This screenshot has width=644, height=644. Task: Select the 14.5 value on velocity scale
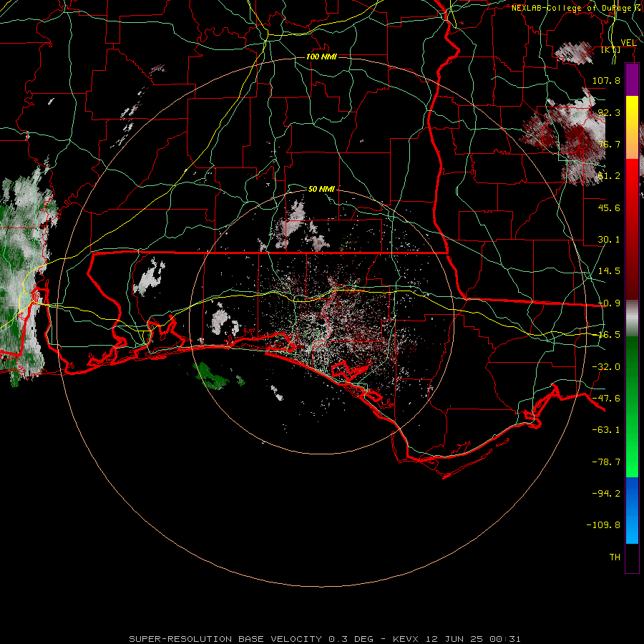coord(609,271)
